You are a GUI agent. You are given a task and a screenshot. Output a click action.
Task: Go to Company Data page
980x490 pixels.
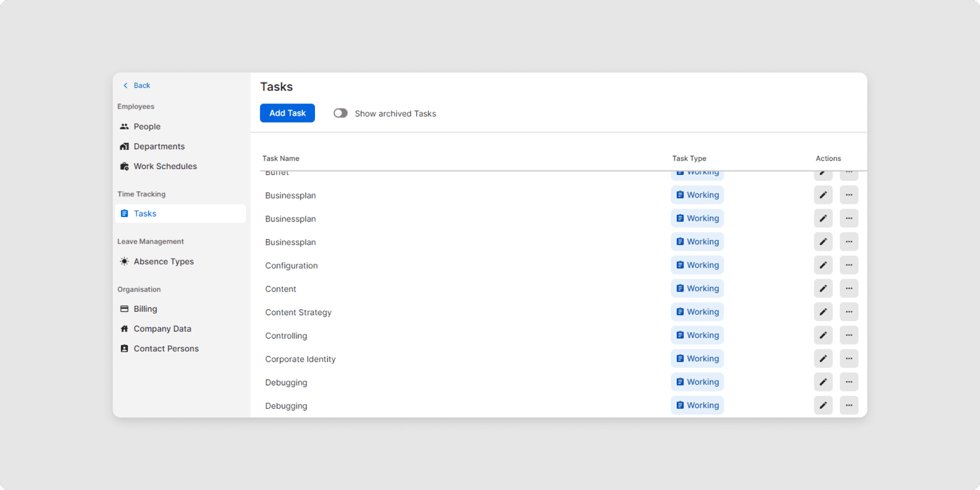click(x=162, y=329)
